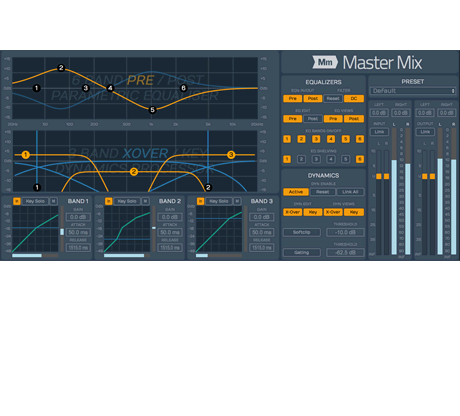Toggle X-Over under Dyn Views
Viewport: 460px width, 416px height.
[333, 212]
